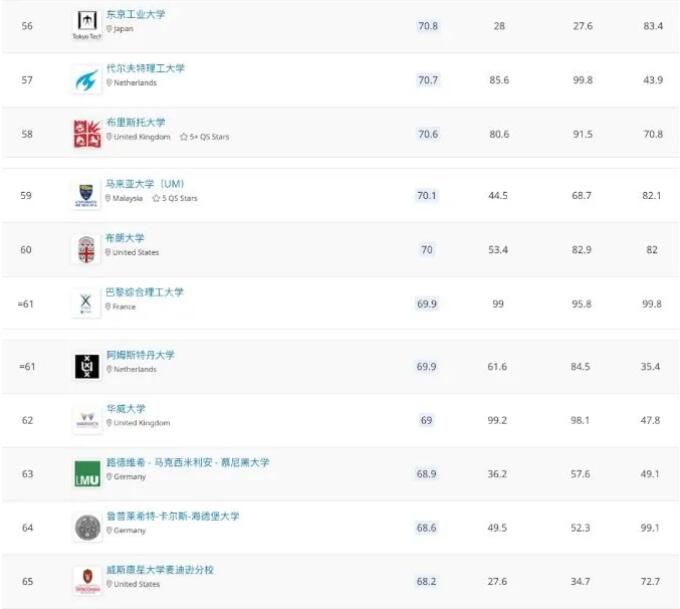Click the Delft University blue flame logo
This screenshot has width=680, height=609.
[x=87, y=80]
